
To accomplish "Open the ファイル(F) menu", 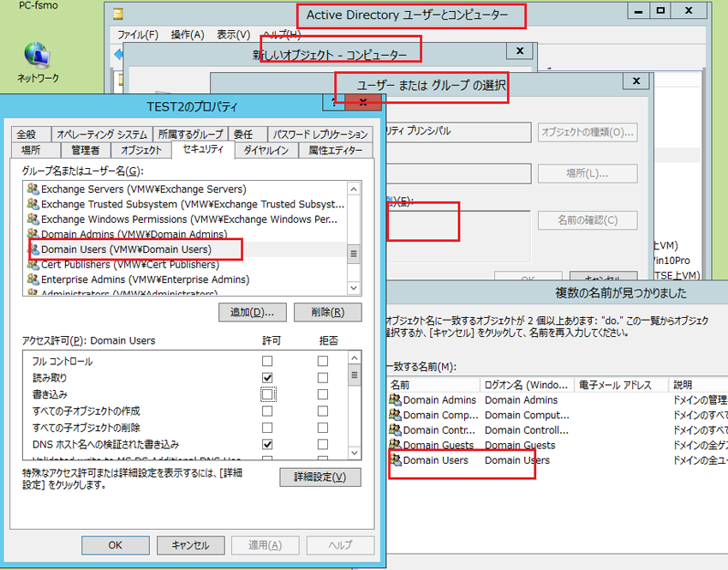I will tap(137, 35).
